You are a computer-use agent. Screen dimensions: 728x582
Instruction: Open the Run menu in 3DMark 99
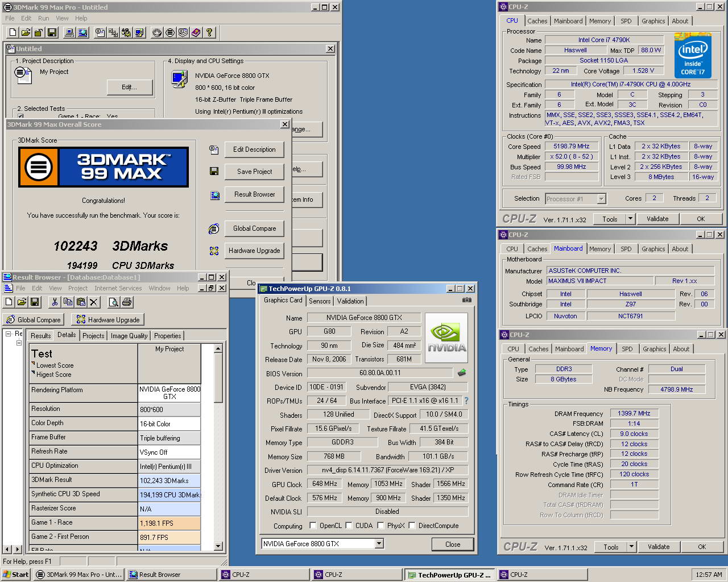click(x=43, y=18)
